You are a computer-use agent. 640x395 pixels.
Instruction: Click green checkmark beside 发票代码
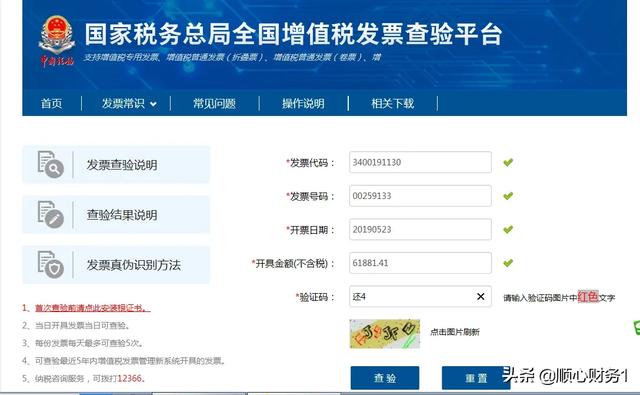pyautogui.click(x=508, y=162)
